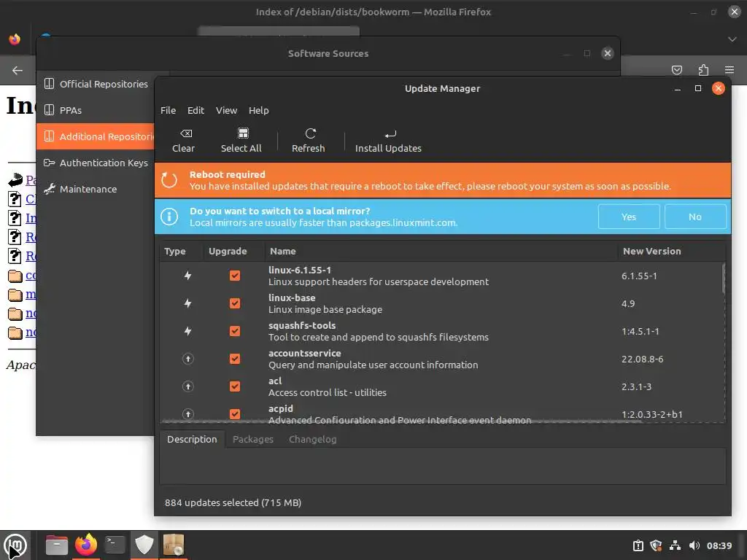Click the update shield tray icon
Image resolution: width=747 pixels, height=560 pixels.
coord(657,545)
